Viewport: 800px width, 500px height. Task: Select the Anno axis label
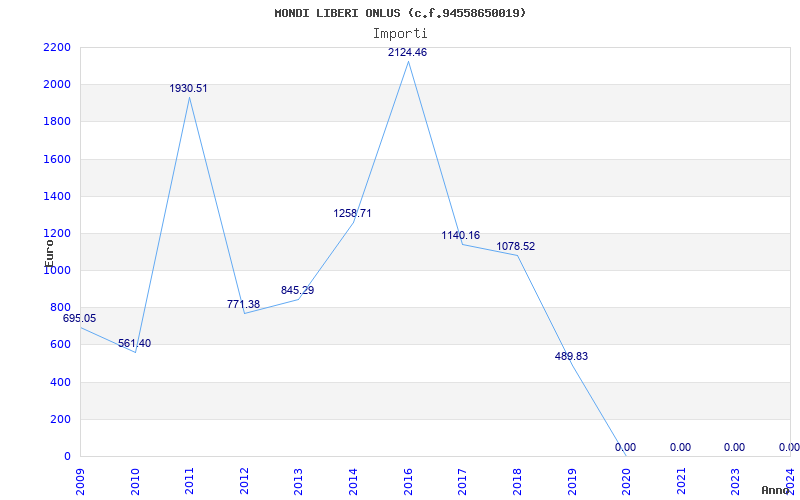point(775,490)
